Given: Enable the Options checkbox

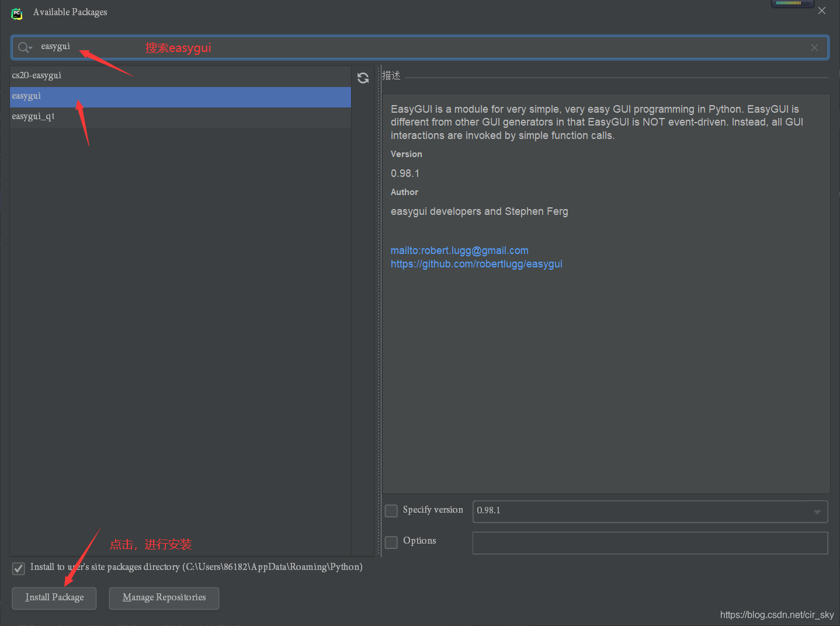Looking at the screenshot, I should (391, 542).
